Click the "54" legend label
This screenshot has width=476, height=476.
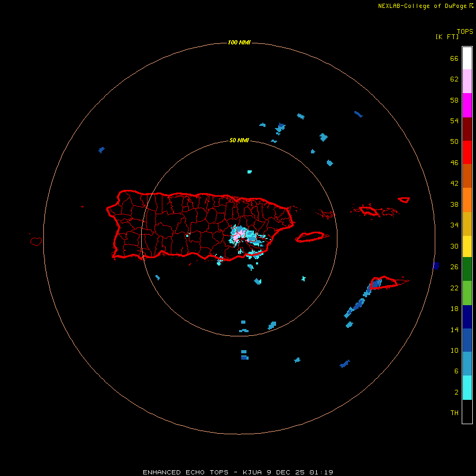(x=454, y=121)
